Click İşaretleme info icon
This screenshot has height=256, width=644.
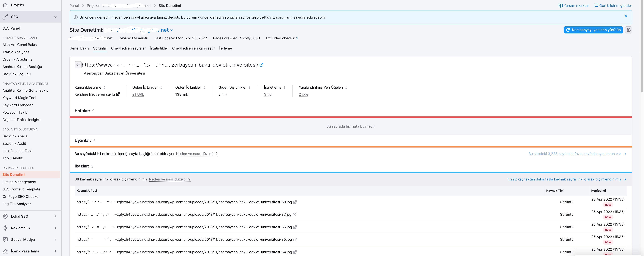[x=285, y=87]
